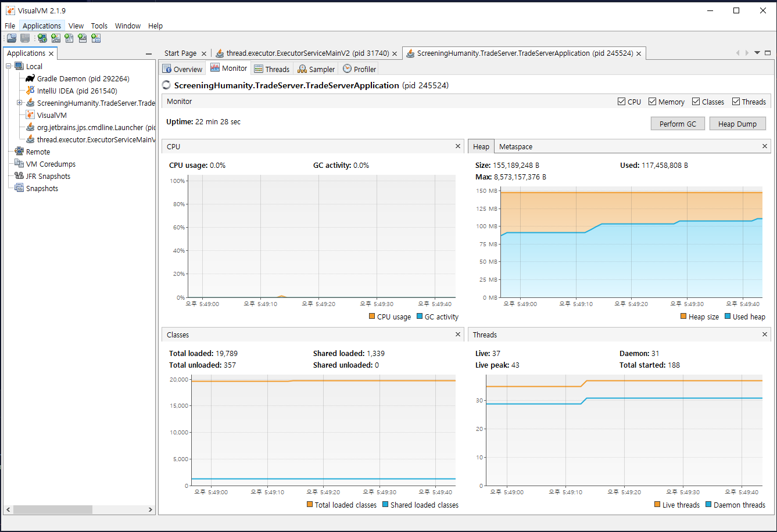Click the Add VM Coredump toolbar icon
This screenshot has height=532, width=777.
point(69,38)
